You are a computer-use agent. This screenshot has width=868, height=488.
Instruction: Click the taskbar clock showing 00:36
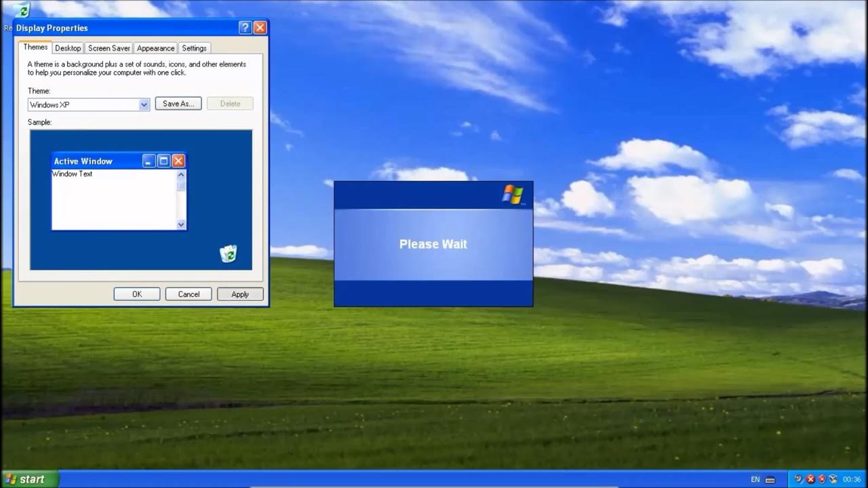[852, 479]
